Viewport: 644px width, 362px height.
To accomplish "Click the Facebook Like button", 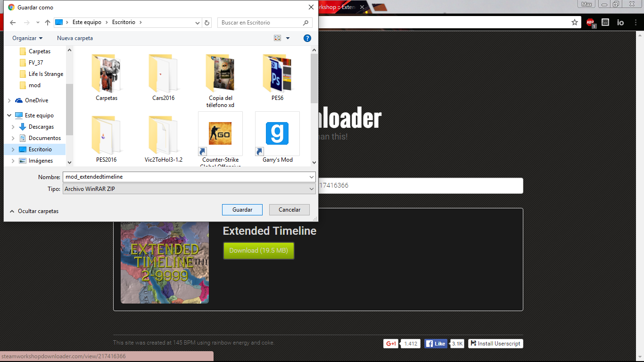I will (x=436, y=344).
